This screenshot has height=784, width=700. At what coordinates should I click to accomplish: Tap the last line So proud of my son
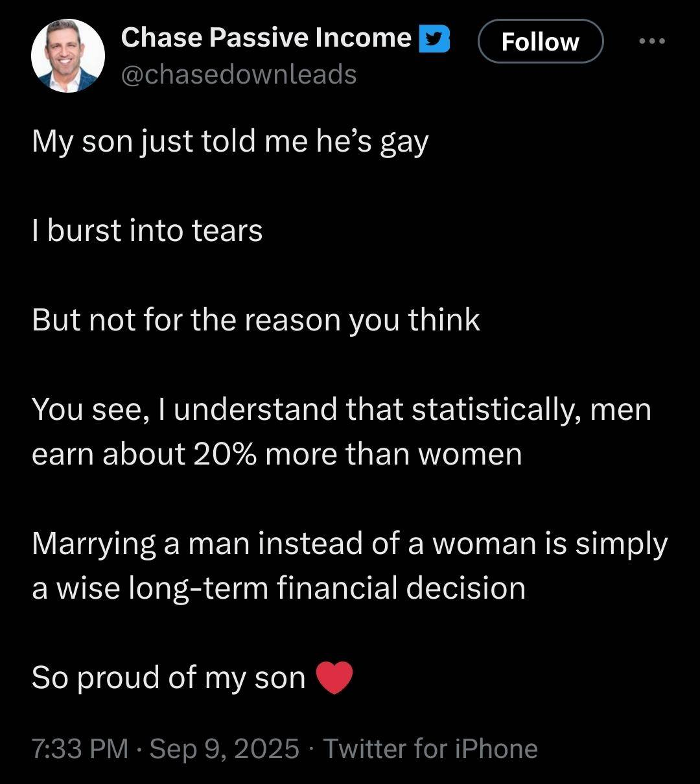(167, 678)
